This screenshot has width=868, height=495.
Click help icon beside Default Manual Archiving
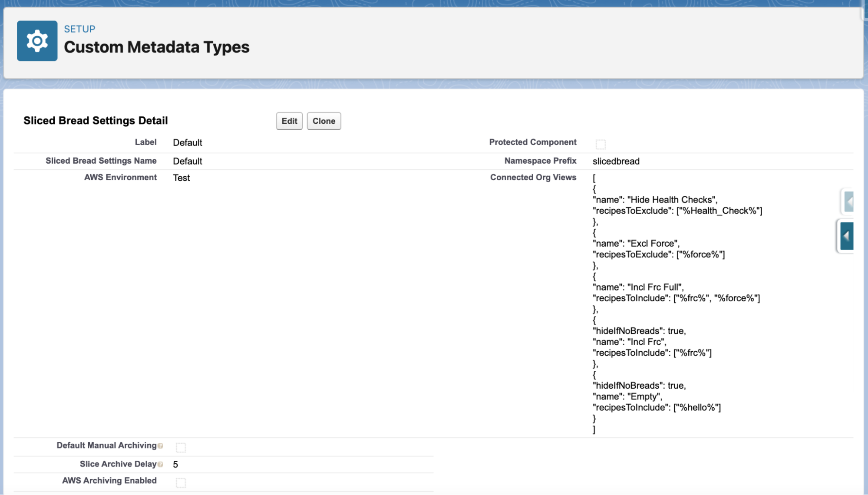[161, 446]
